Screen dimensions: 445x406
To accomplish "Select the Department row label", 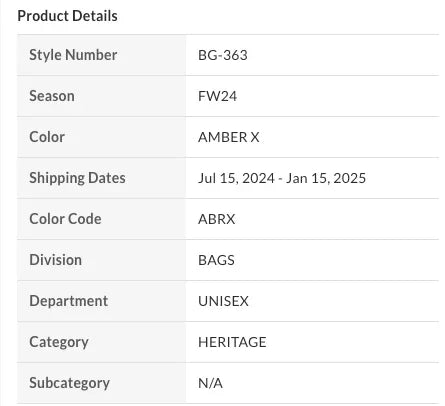I will [x=68, y=301].
